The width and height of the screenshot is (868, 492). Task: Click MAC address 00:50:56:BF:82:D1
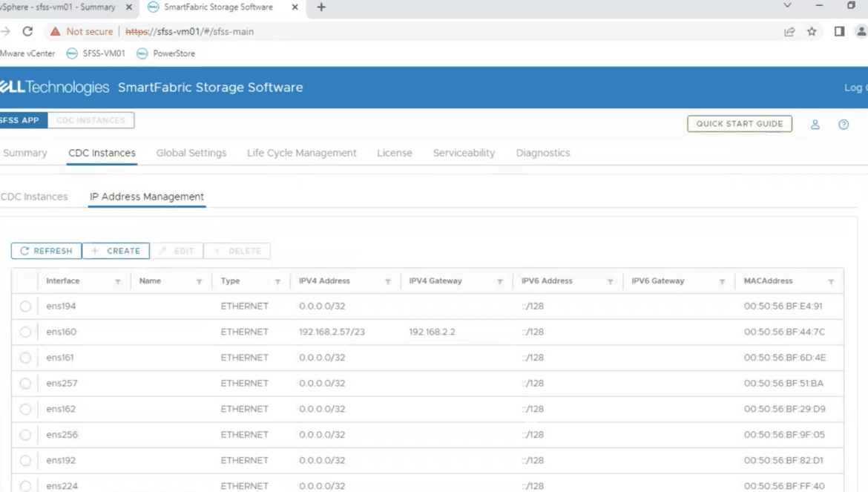(784, 460)
